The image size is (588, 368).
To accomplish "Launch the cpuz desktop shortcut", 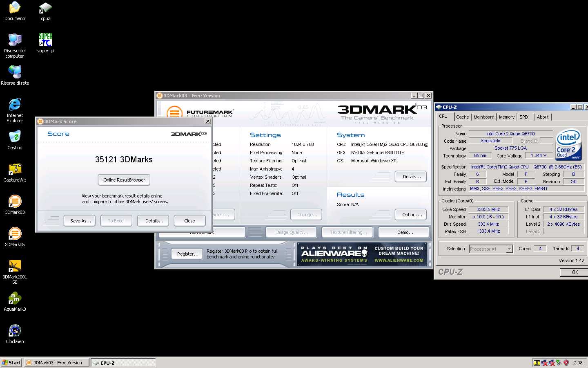I will [x=45, y=11].
